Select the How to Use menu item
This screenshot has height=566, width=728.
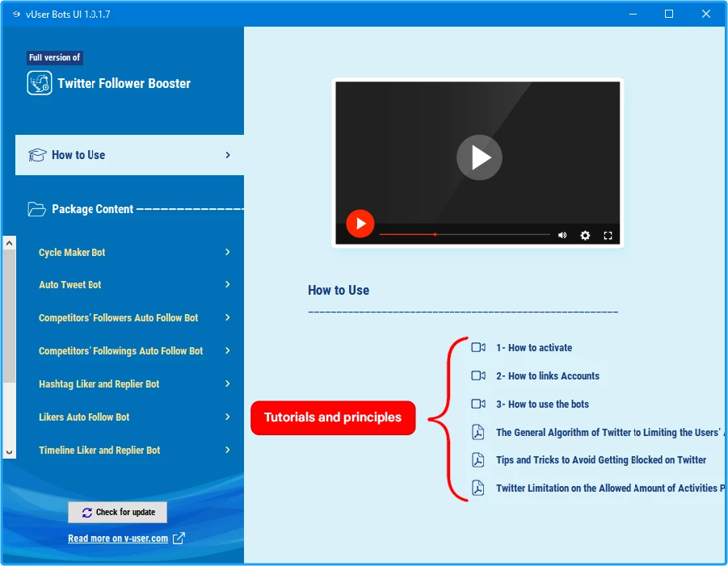(129, 155)
